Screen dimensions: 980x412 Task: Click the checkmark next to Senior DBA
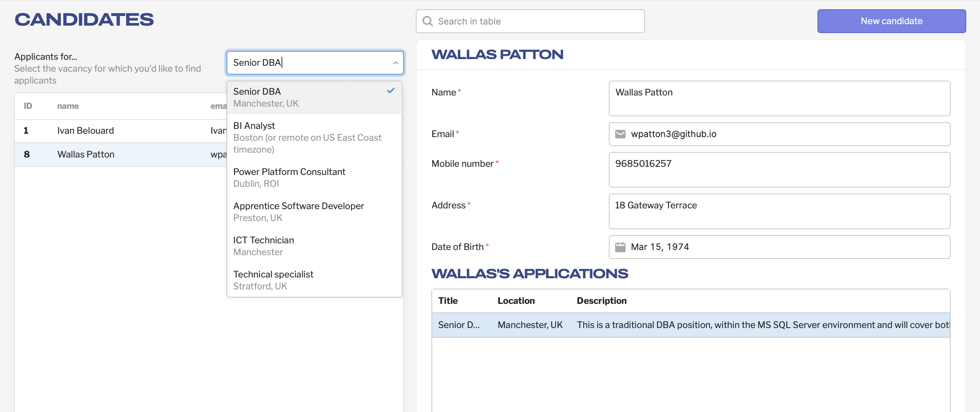(391, 91)
